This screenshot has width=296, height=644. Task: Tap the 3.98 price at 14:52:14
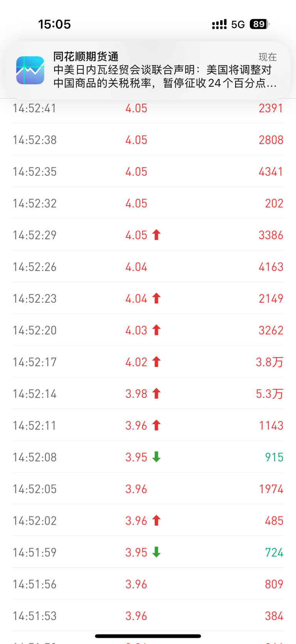tap(136, 394)
